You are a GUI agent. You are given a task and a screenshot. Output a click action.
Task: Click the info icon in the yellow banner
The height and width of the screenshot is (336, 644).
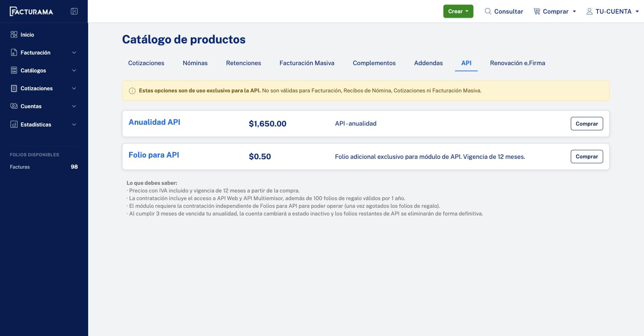tap(132, 91)
